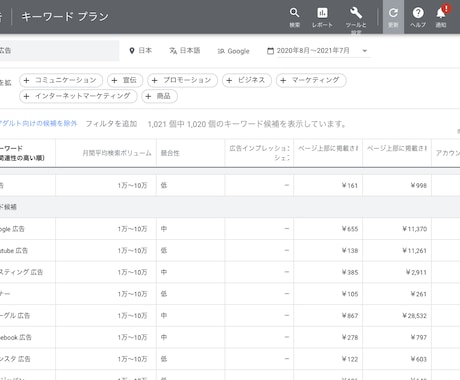Click the bid value ¥105
This screenshot has width=460, height=380.
click(350, 294)
